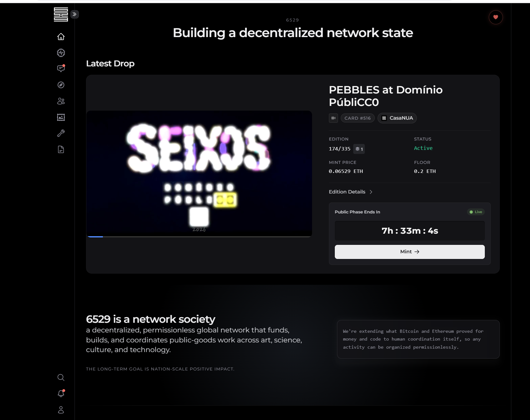Image resolution: width=530 pixels, height=420 pixels.
Task: Click the Mint button
Action: (409, 252)
